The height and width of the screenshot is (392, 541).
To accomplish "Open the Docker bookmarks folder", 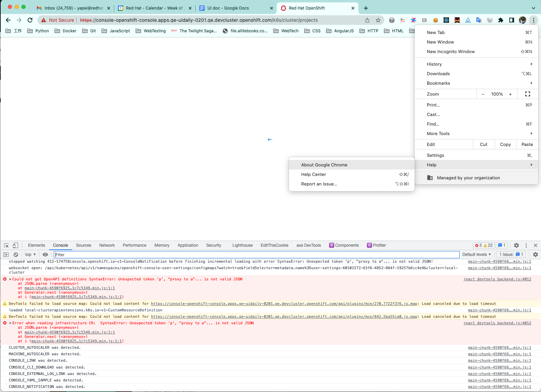I will point(65,31).
